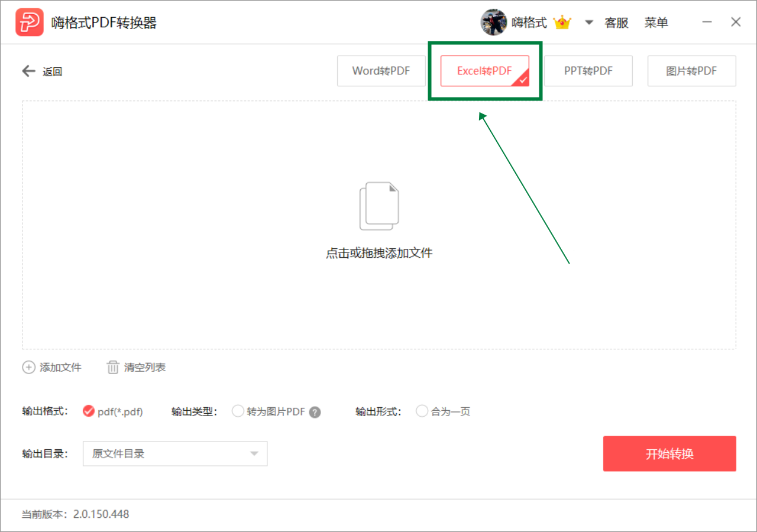Click 清空列表 to clear list

145,368
